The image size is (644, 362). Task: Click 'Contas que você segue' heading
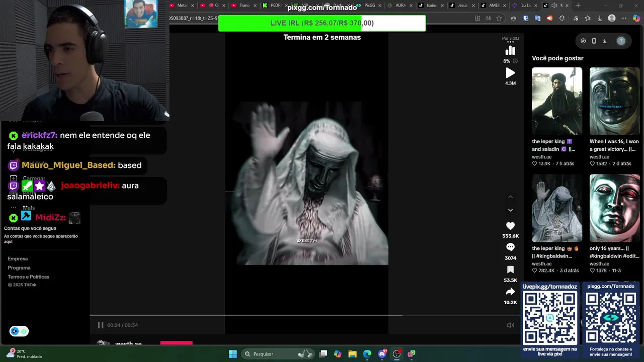pos(30,228)
